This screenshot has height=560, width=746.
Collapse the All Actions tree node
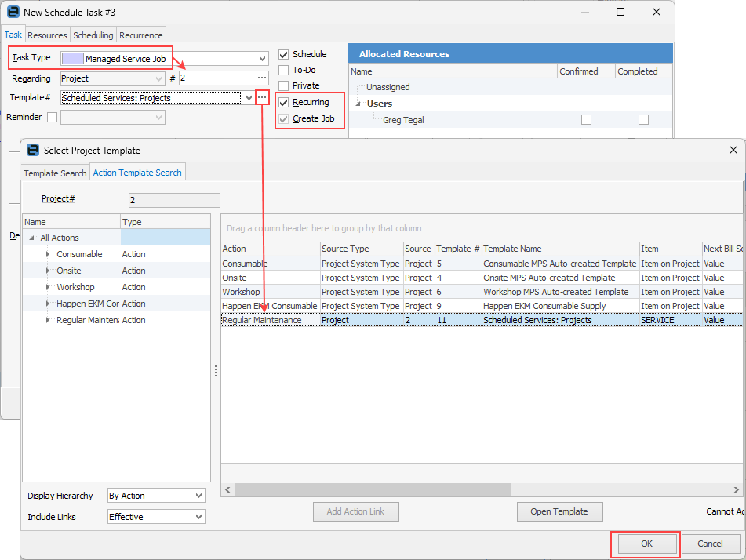click(32, 238)
